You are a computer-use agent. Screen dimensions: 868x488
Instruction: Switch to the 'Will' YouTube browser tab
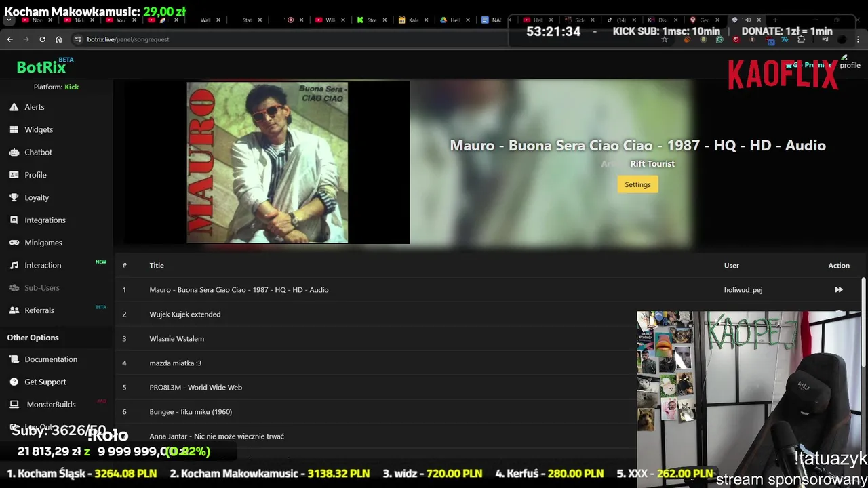point(325,20)
